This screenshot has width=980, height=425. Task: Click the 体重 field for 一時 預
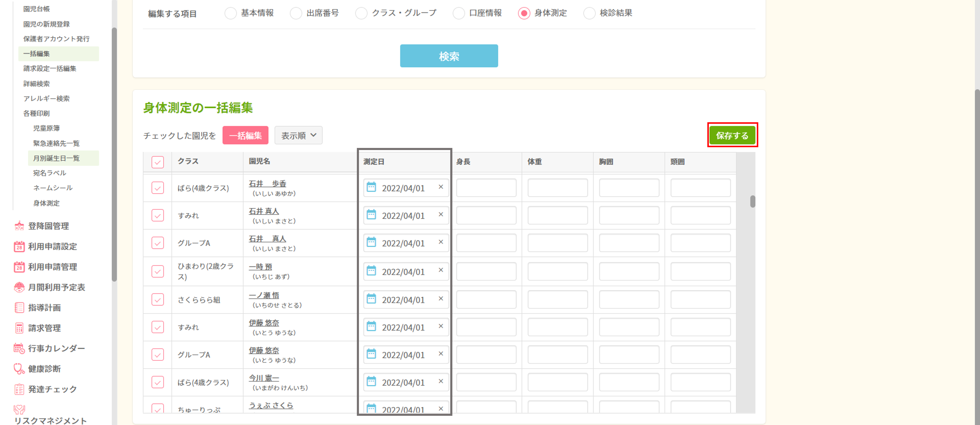point(557,271)
